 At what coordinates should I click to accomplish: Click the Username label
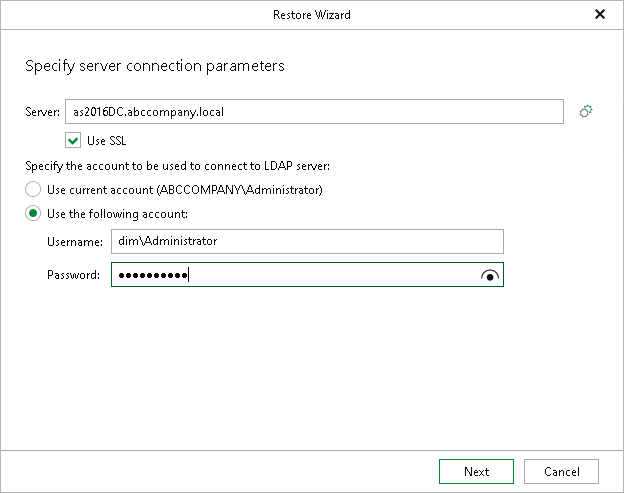[75, 242]
